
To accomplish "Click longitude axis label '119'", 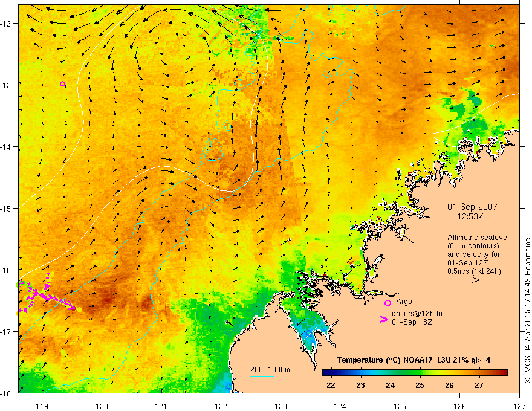I will click(x=42, y=406).
